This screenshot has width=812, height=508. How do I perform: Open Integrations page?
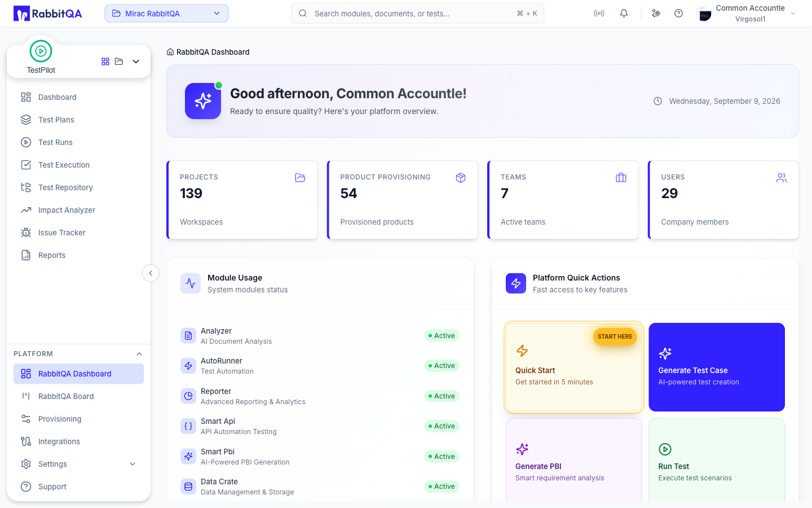(x=78, y=441)
